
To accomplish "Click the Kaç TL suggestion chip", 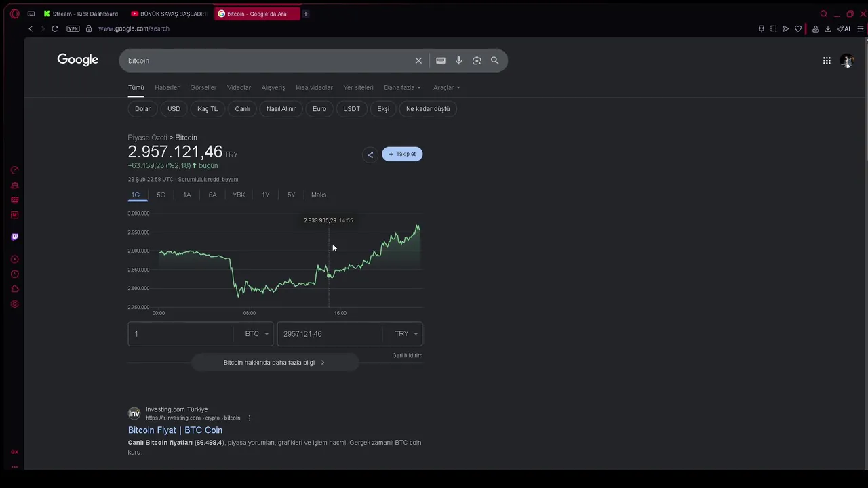I will pos(208,109).
